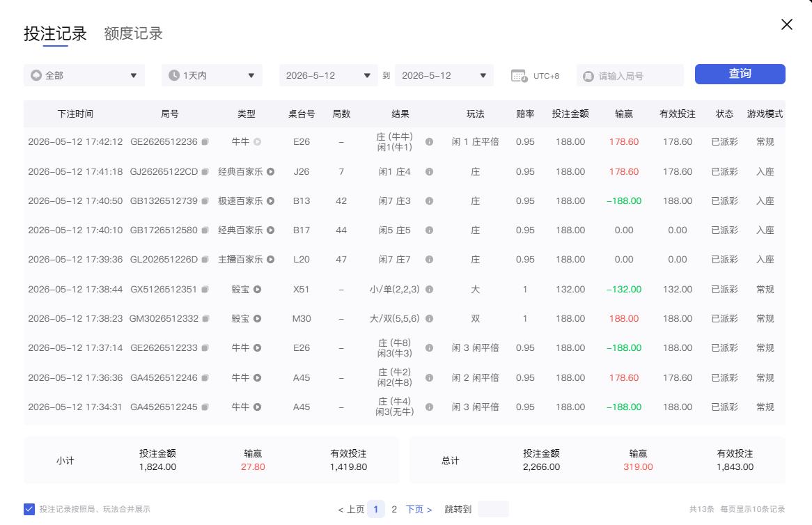Select page 1 in pagination
Screen dimensions: 812x525
click(376, 510)
